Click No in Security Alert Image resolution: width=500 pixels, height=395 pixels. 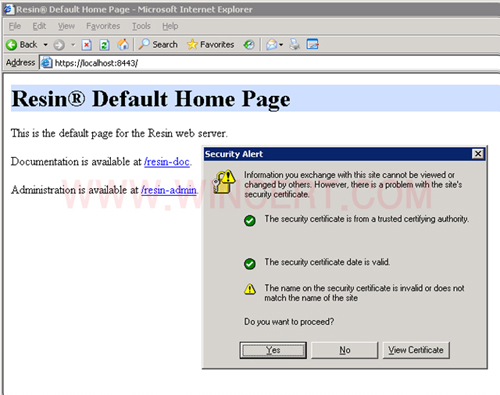pos(345,350)
